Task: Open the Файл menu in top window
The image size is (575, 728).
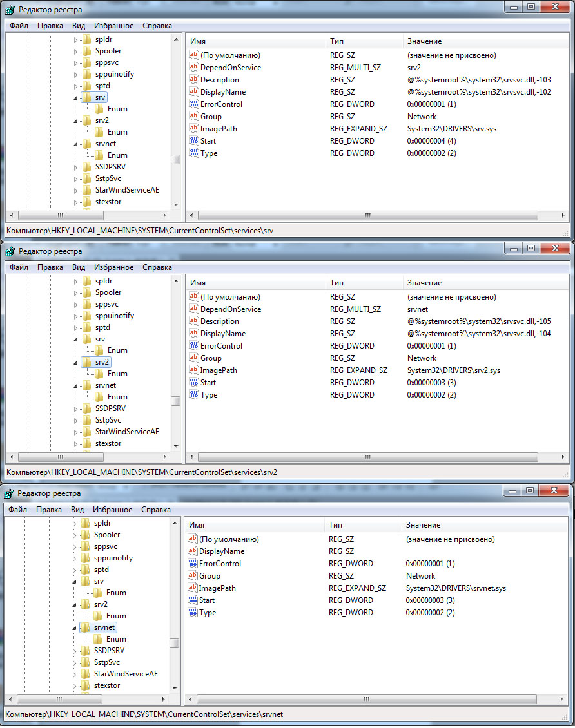Action: pos(19,26)
